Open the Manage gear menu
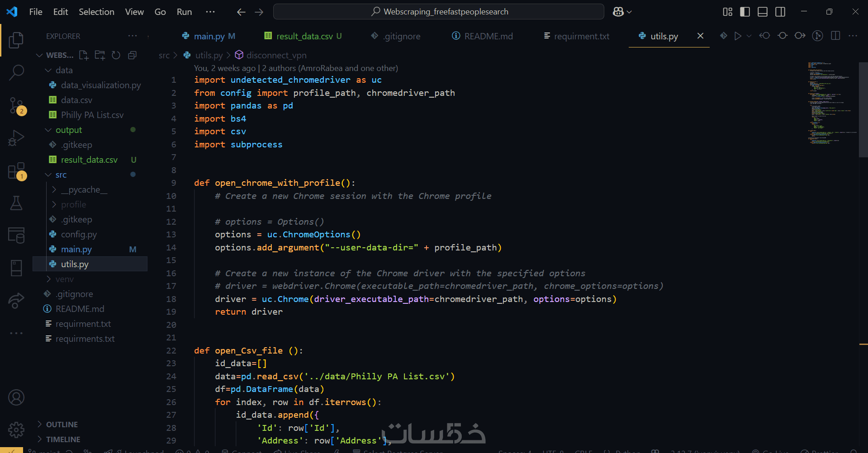The image size is (868, 453). tap(16, 429)
